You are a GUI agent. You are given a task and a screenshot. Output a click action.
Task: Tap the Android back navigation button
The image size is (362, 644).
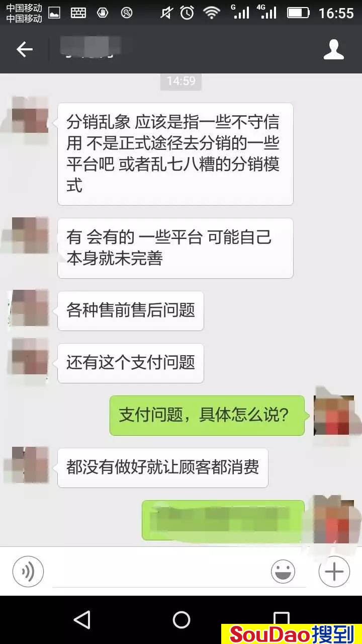(81, 620)
